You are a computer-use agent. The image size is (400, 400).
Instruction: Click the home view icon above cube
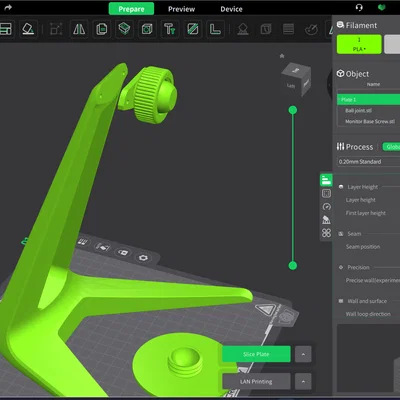coord(282,56)
